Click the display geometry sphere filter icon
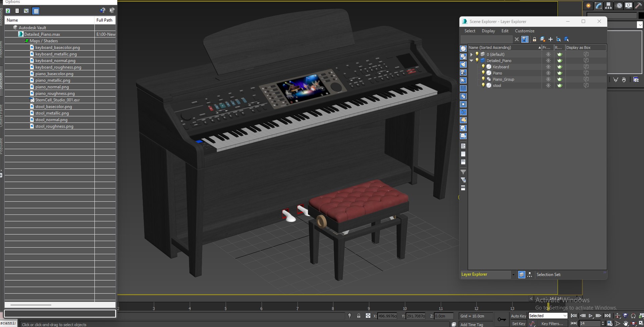 coord(463,48)
